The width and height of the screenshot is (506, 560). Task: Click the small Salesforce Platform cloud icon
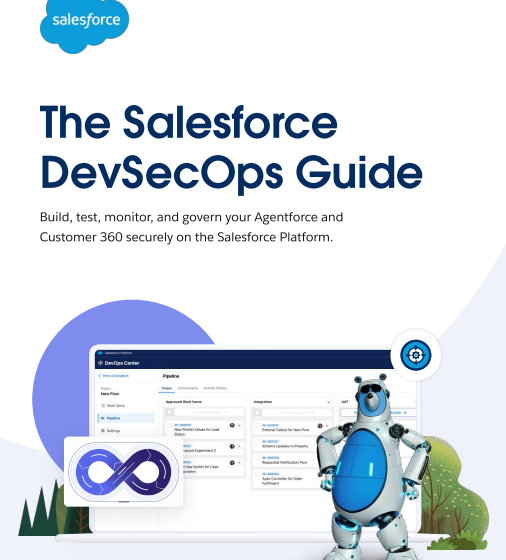(x=100, y=353)
